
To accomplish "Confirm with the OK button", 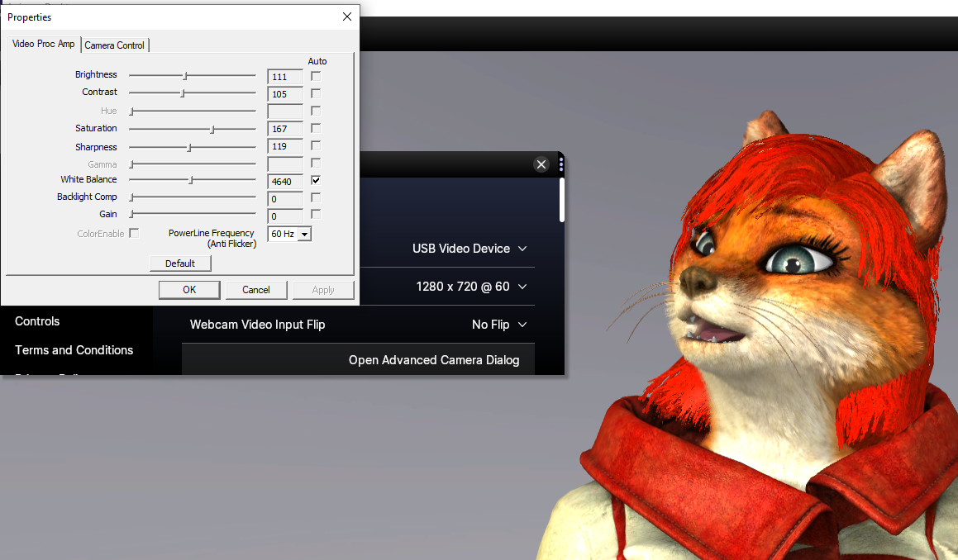I will pos(189,289).
